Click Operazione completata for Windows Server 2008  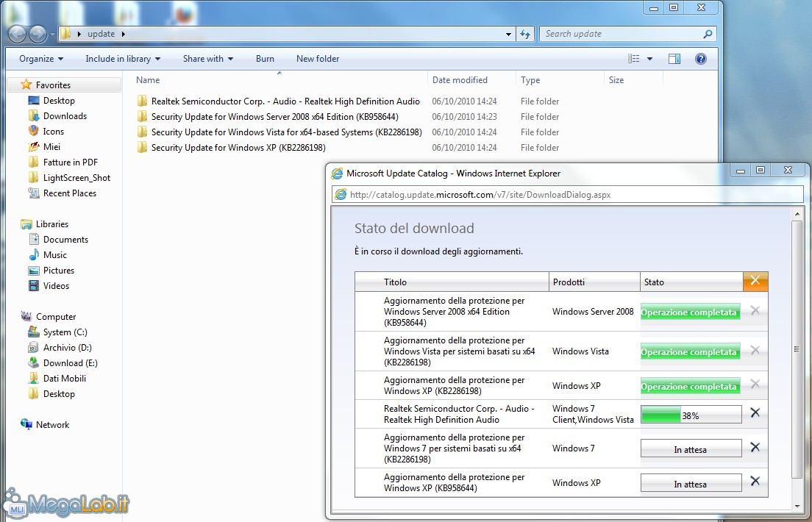tap(691, 312)
